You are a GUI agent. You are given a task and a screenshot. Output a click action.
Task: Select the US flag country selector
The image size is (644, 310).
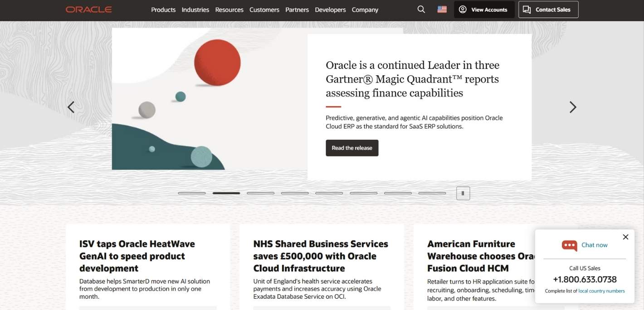(442, 9)
